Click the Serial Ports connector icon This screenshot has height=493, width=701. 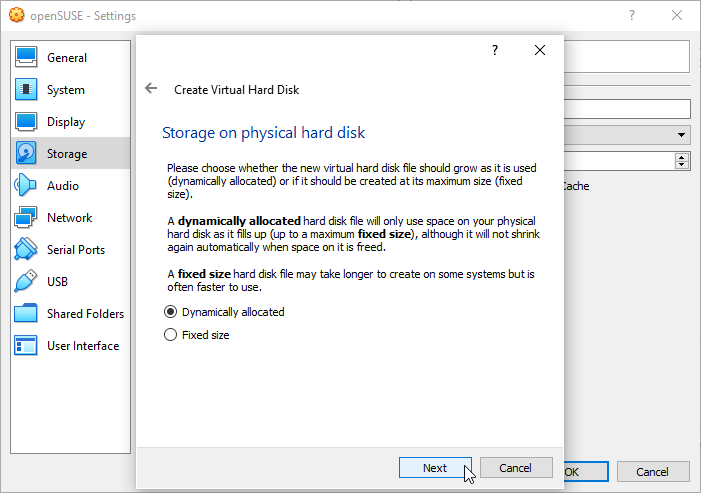27,250
